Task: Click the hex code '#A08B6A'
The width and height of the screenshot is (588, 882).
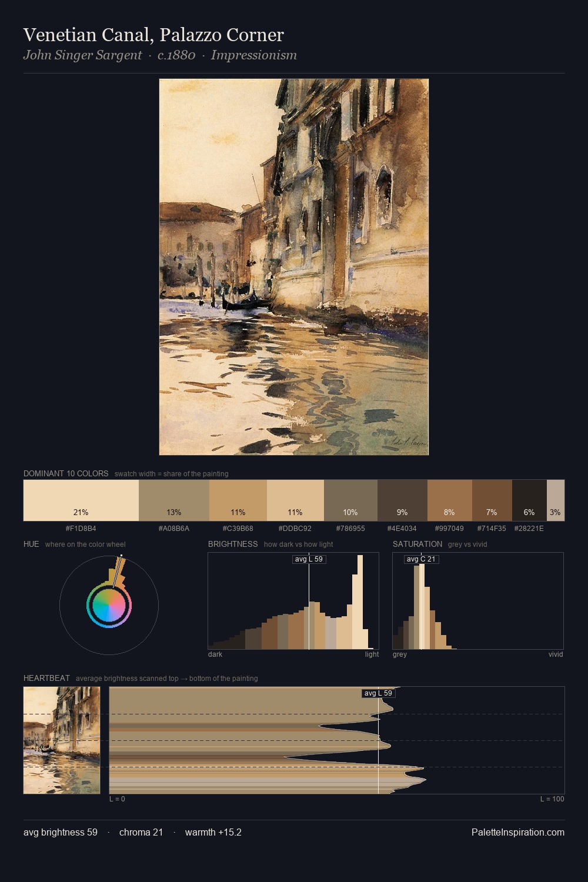Action: pyautogui.click(x=174, y=529)
